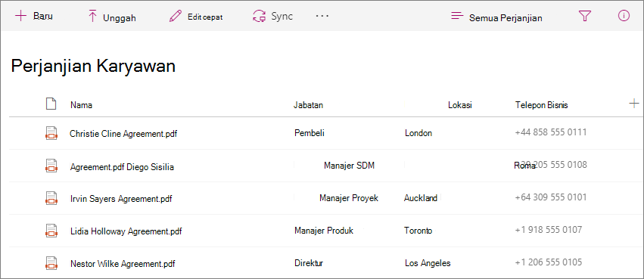Click phone number +64 309 555 0101
This screenshot has width=644, height=279.
click(551, 197)
